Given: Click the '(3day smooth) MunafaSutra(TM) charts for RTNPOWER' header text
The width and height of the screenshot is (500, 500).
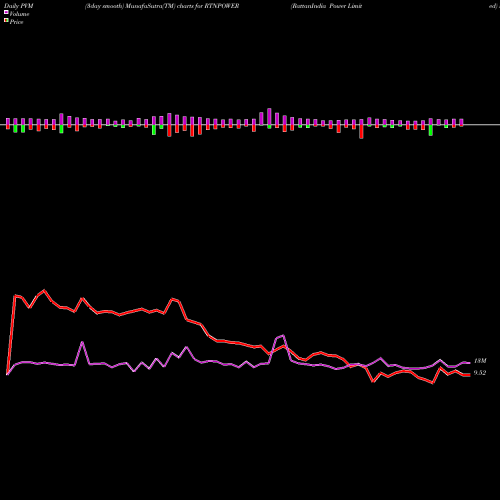Looking at the screenshot, I should [162, 6].
